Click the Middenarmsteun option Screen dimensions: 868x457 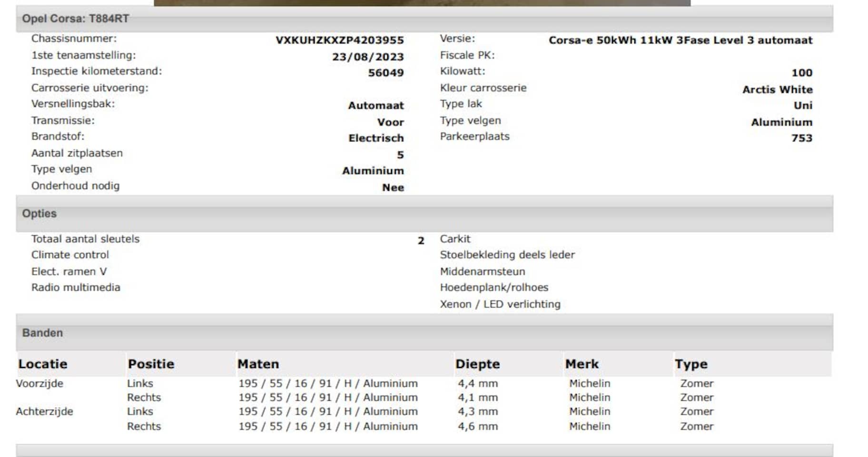click(x=483, y=272)
